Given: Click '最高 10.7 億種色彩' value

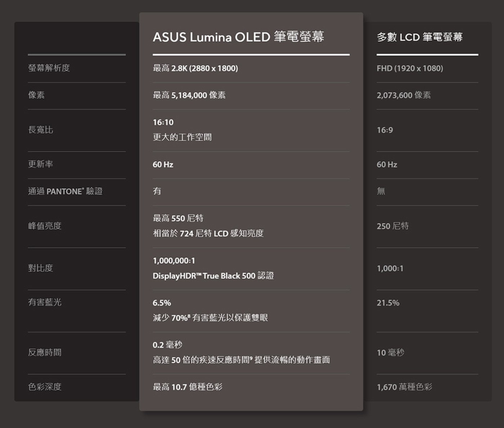Looking at the screenshot, I should (188, 387).
